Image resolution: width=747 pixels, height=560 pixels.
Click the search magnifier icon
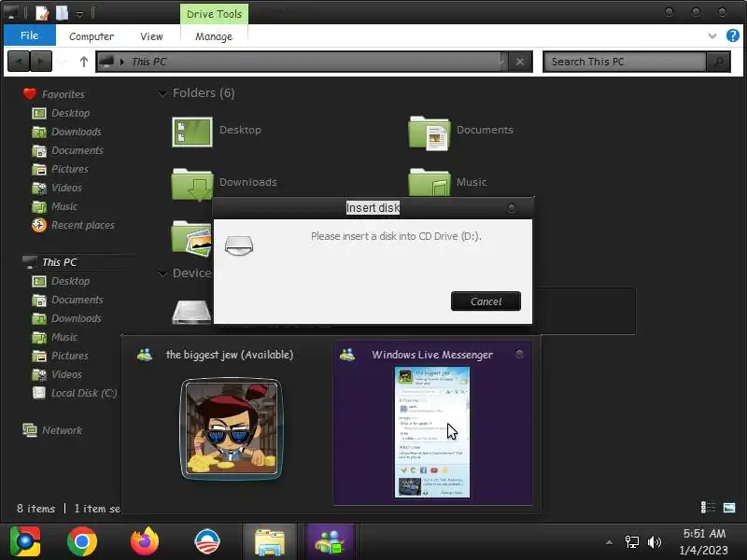tap(718, 62)
